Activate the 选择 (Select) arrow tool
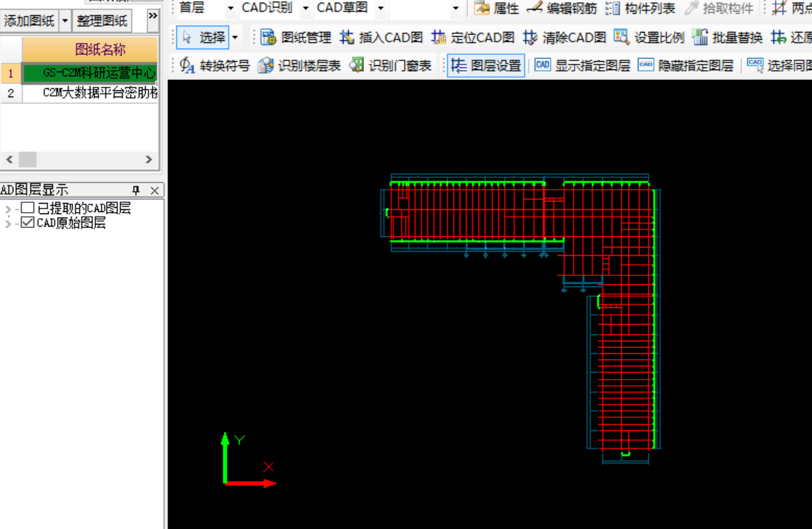 pyautogui.click(x=203, y=38)
